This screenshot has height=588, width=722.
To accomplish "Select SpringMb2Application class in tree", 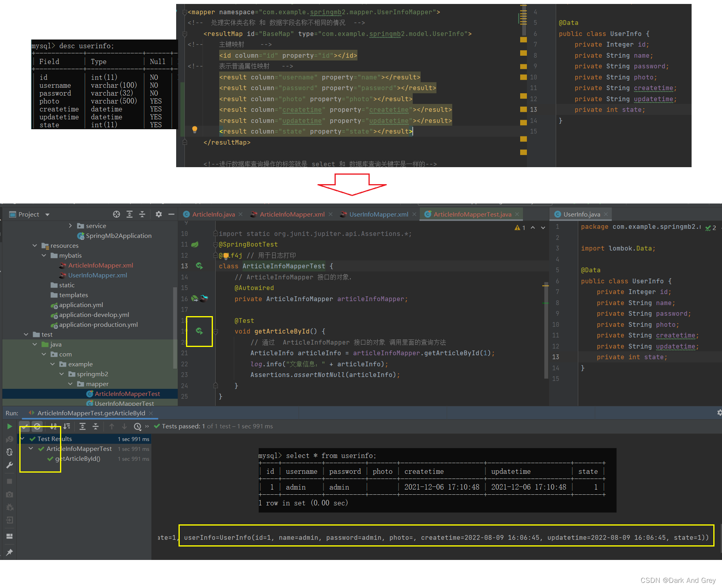I will point(118,236).
